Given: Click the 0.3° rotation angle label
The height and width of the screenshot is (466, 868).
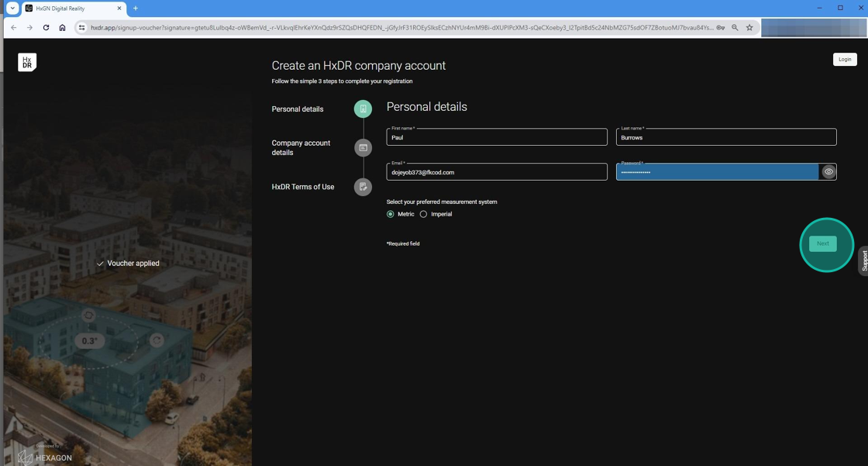Looking at the screenshot, I should (90, 340).
